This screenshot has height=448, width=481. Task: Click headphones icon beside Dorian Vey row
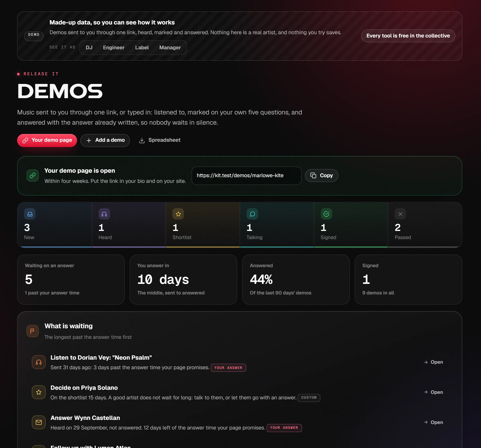tap(39, 362)
